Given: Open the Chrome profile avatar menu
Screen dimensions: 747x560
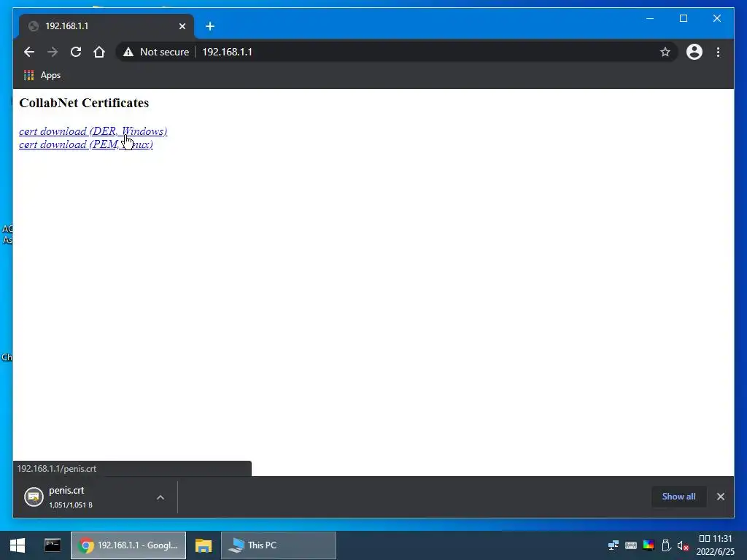Looking at the screenshot, I should tap(694, 52).
